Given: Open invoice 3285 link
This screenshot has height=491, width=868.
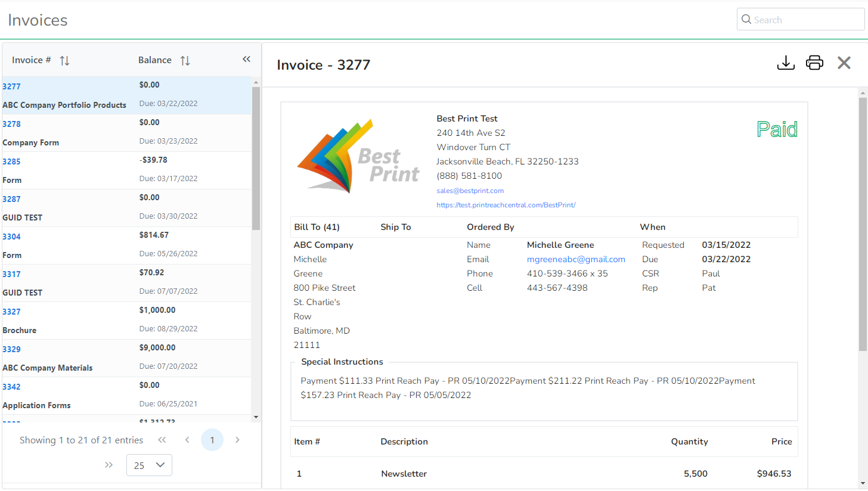Looking at the screenshot, I should pos(11,161).
